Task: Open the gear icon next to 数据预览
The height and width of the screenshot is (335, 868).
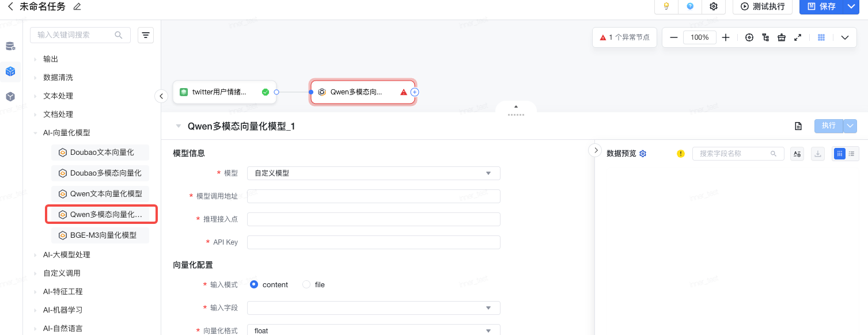Action: (643, 154)
